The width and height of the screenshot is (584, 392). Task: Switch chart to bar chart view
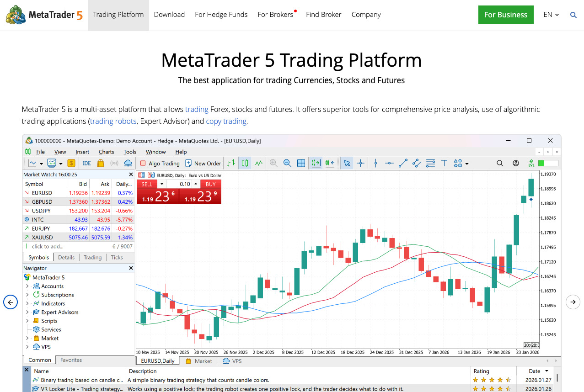(x=232, y=163)
